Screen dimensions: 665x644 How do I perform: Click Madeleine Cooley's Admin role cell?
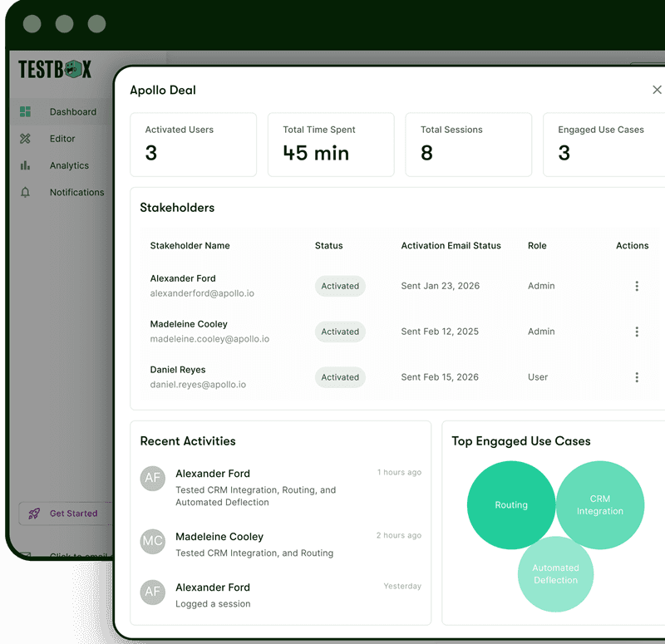pos(541,332)
